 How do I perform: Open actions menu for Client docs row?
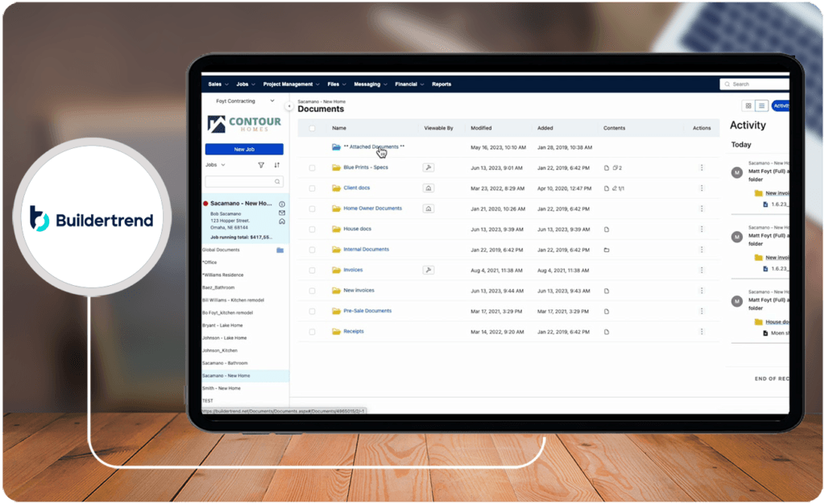pos(702,188)
